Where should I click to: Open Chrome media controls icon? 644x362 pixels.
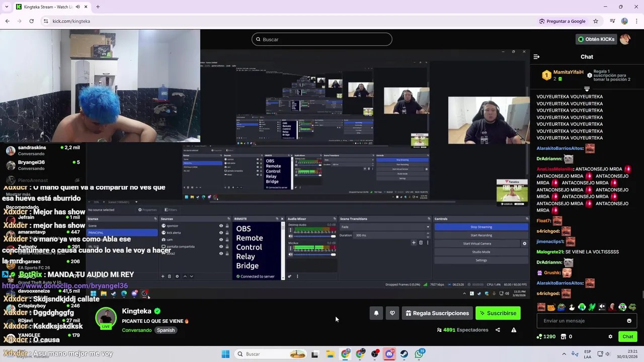[x=612, y=21]
